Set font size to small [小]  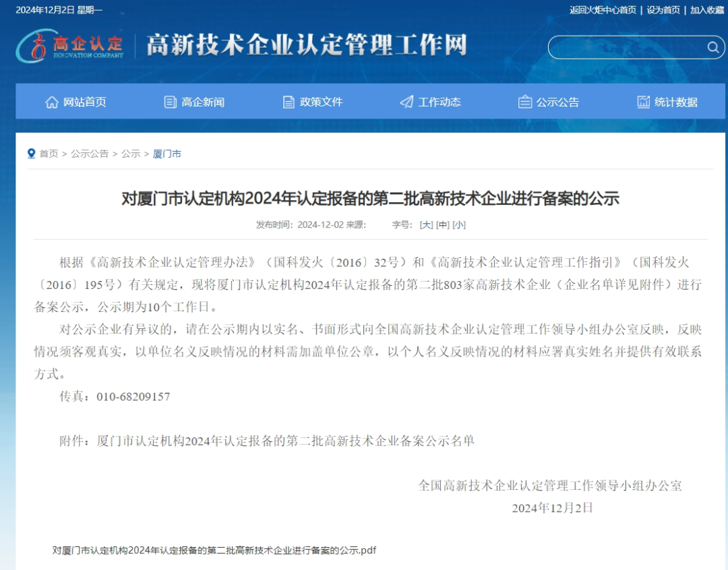point(459,224)
